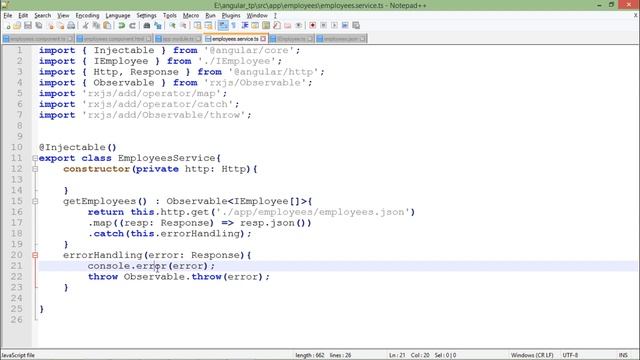Open the Search menu
The width and height of the screenshot is (640, 360).
pyautogui.click(x=42, y=16)
